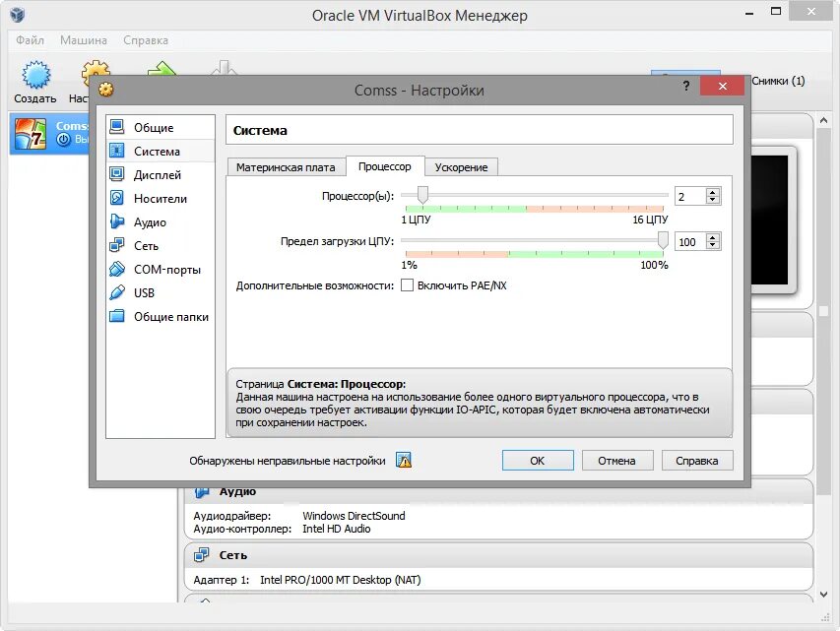Image resolution: width=840 pixels, height=631 pixels.
Task: Click the Носители label in sidebar
Action: [161, 198]
